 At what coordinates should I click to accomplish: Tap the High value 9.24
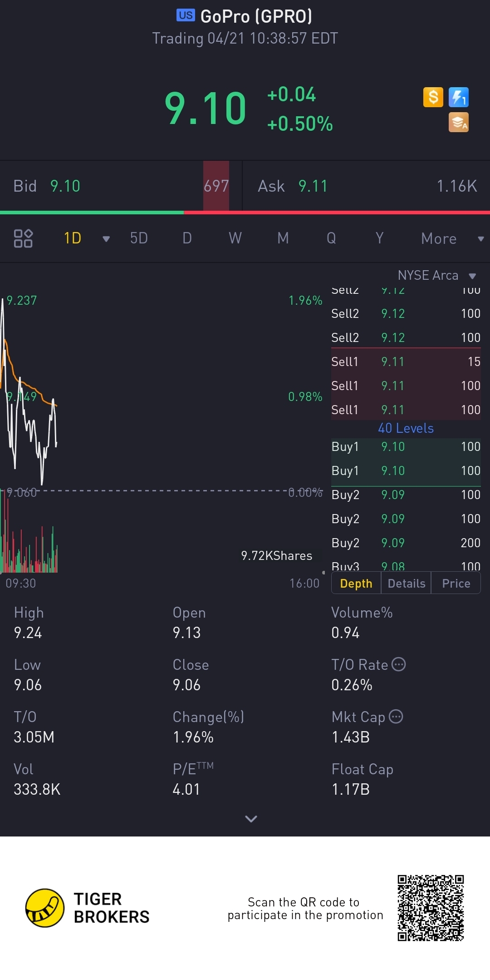(x=28, y=633)
